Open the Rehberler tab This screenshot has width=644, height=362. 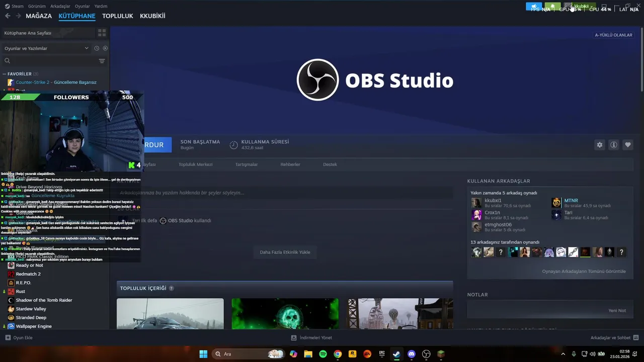290,164
